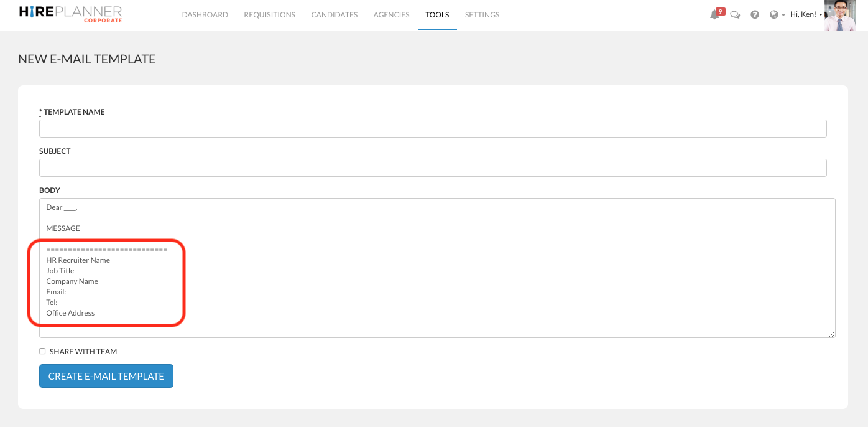The image size is (868, 427).
Task: Click the globe language icon
Action: click(x=773, y=15)
